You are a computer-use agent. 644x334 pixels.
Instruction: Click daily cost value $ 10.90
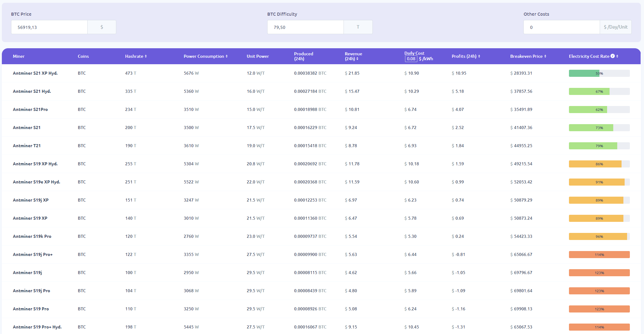411,73
